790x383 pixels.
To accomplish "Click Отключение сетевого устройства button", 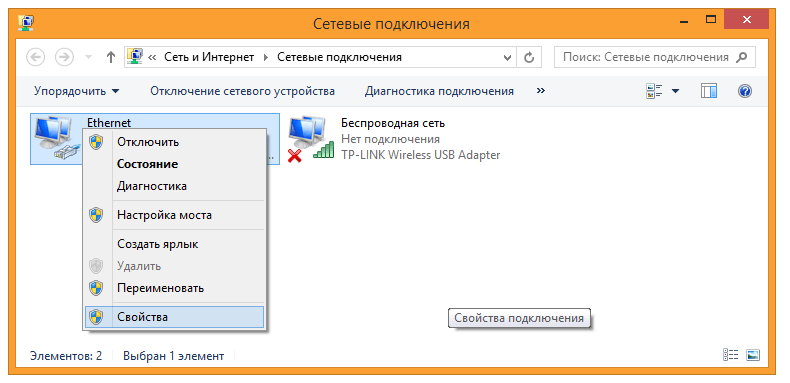I will click(242, 91).
